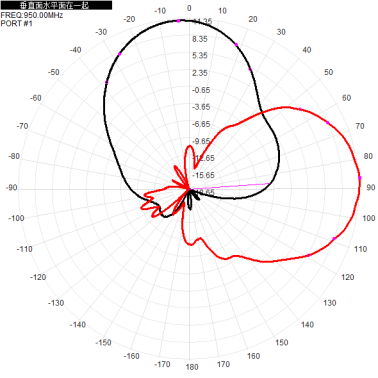Click the -9.65 radial gain value

tap(201, 141)
